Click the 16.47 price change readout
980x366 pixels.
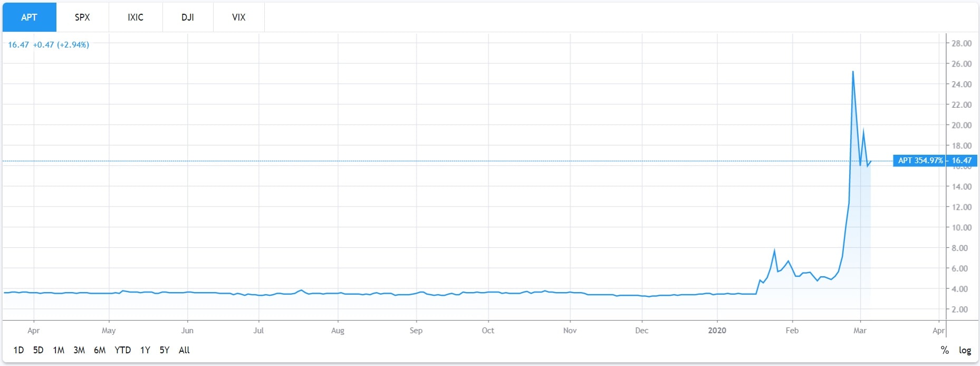click(x=48, y=45)
